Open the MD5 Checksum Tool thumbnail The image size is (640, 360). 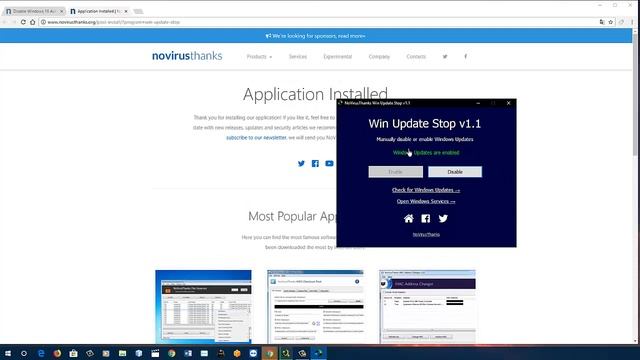pos(315,307)
